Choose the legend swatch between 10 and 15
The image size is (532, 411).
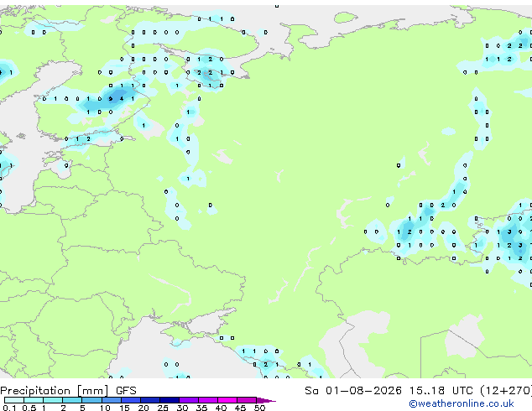(112, 400)
